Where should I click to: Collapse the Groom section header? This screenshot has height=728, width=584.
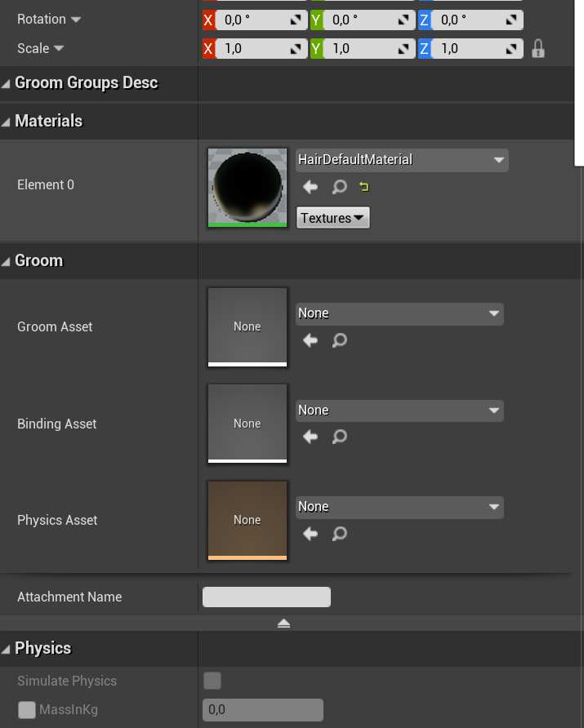(x=38, y=260)
